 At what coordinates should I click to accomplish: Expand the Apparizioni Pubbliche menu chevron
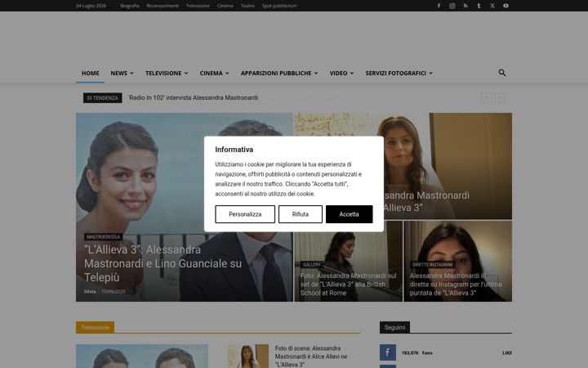[x=316, y=74]
